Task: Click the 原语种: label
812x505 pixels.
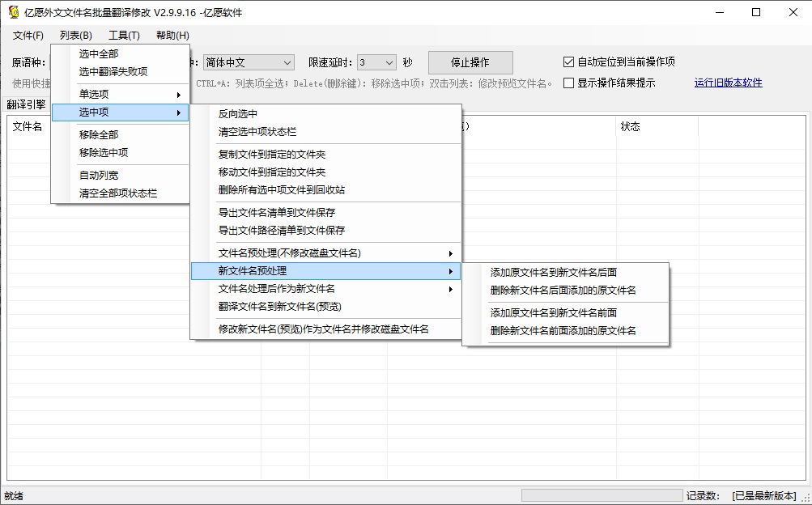Action: (28, 63)
